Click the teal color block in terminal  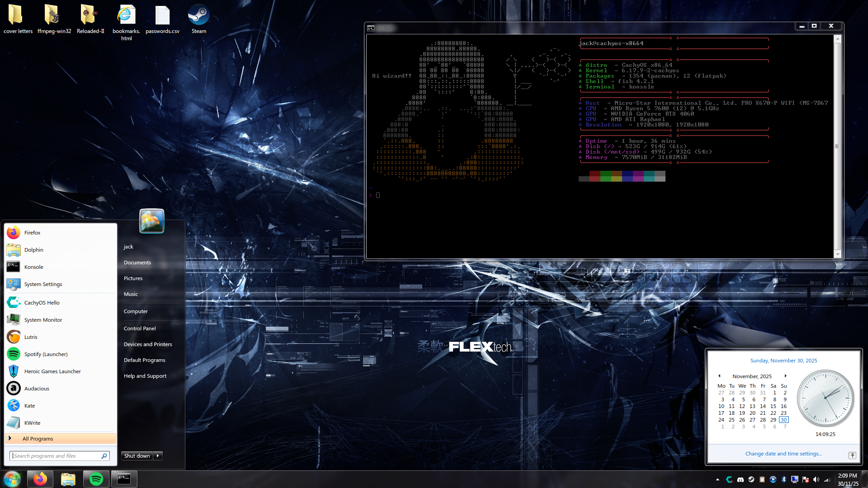click(x=649, y=176)
